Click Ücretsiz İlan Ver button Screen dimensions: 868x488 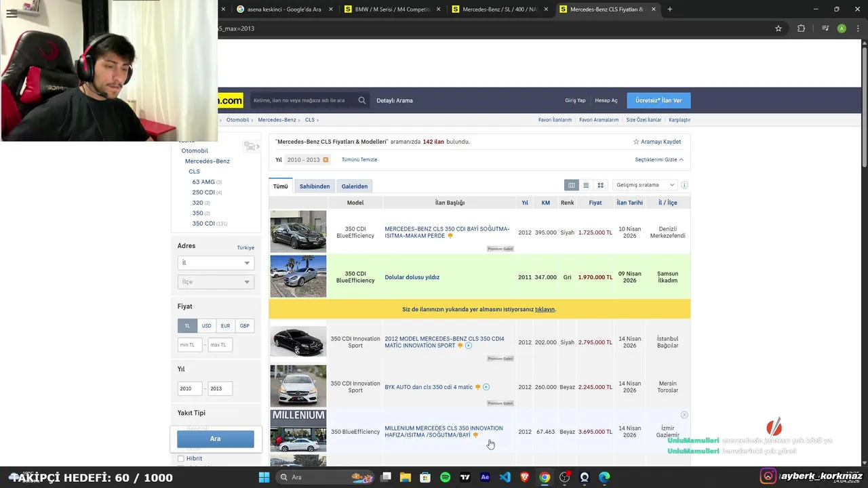point(658,100)
